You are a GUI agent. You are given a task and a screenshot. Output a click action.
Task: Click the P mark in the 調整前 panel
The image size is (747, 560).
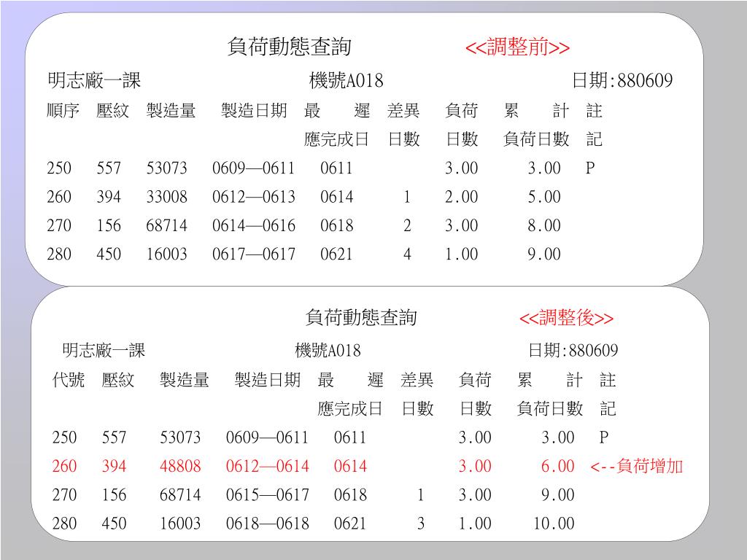tap(590, 168)
